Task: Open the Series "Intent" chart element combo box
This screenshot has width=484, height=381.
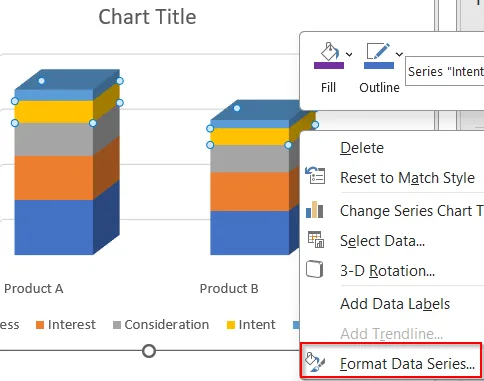Action: pos(445,71)
